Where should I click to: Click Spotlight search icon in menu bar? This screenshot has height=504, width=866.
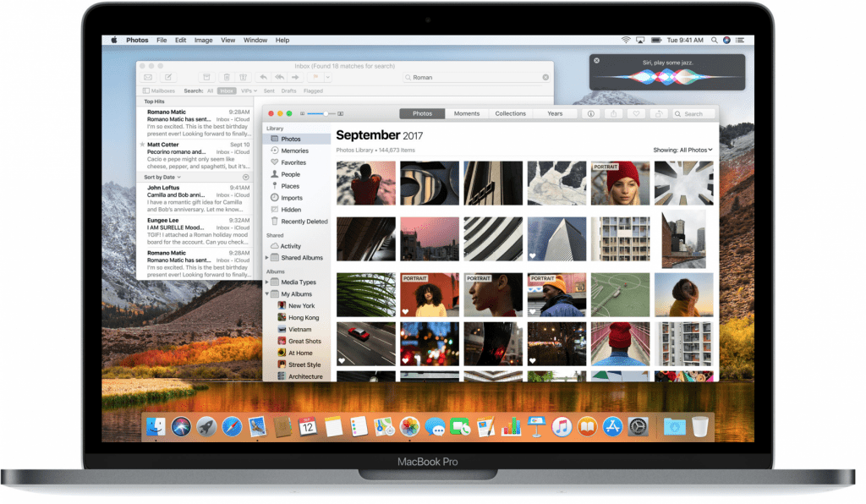[714, 41]
